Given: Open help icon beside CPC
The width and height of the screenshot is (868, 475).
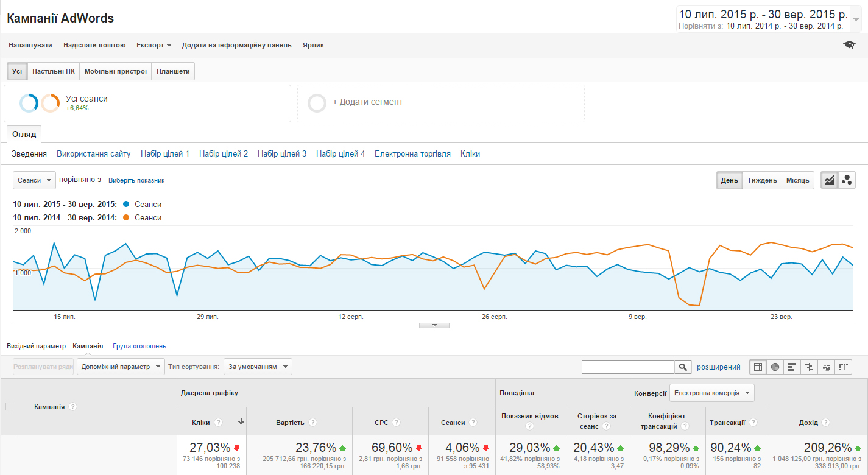Looking at the screenshot, I should pyautogui.click(x=397, y=422).
